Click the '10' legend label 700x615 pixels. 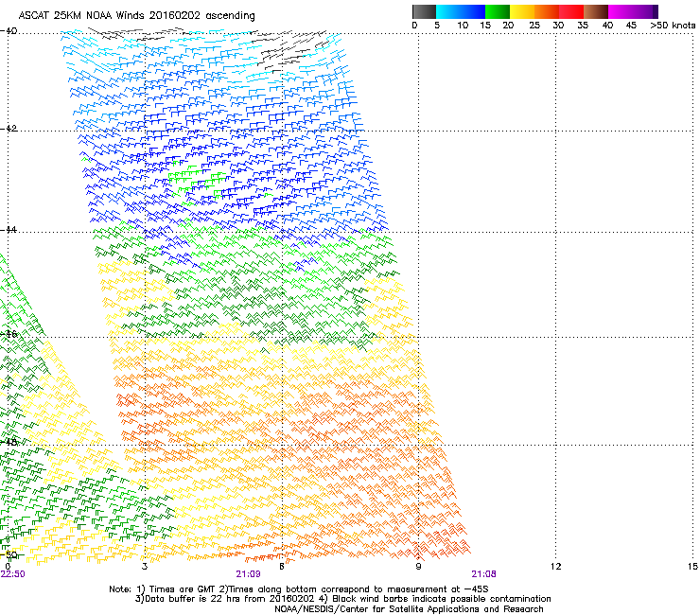click(x=463, y=26)
